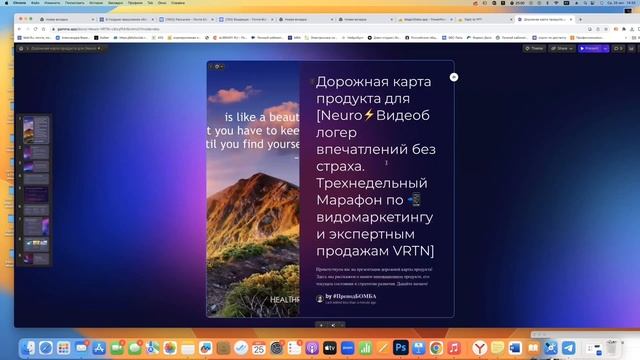The height and width of the screenshot is (360, 640).
Task: Open Podcasts app in the Dock
Action: (312, 348)
